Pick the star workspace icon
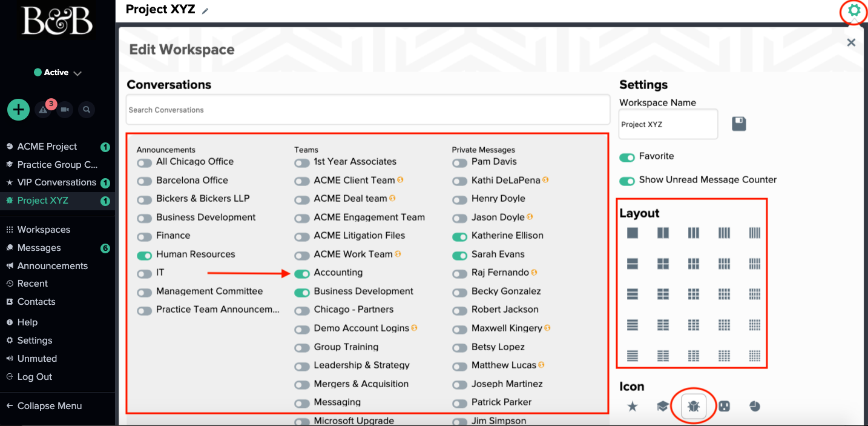The height and width of the screenshot is (426, 868). (633, 407)
